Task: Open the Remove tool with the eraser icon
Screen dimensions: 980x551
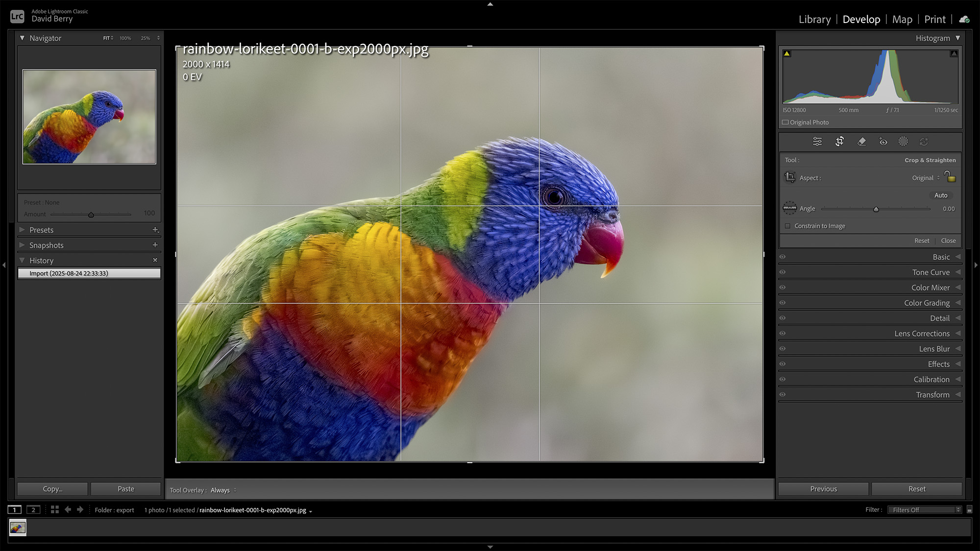Action: tap(861, 142)
